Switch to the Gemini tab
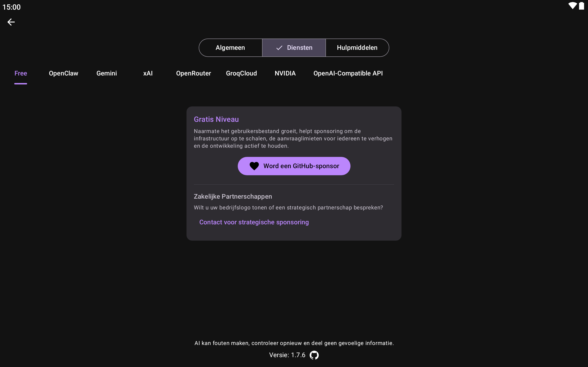This screenshot has width=588, height=367. pyautogui.click(x=106, y=73)
